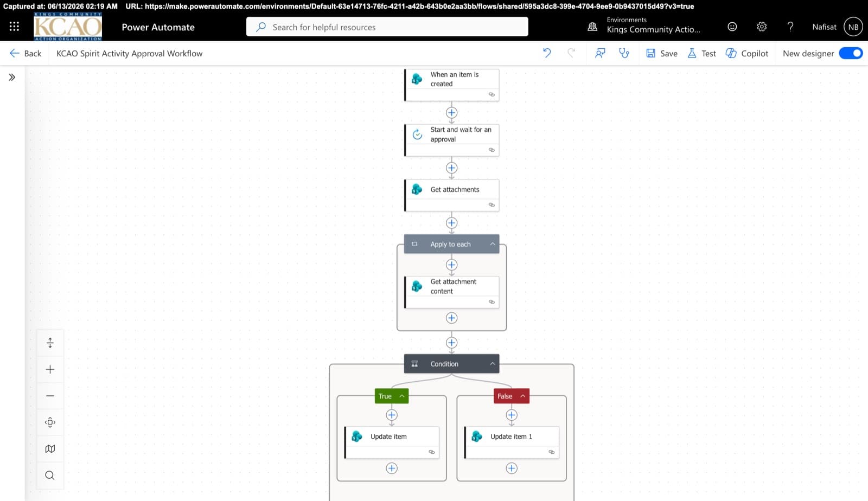Image resolution: width=868 pixels, height=501 pixels.
Task: Click connection link icon on Get attachments
Action: tap(492, 205)
